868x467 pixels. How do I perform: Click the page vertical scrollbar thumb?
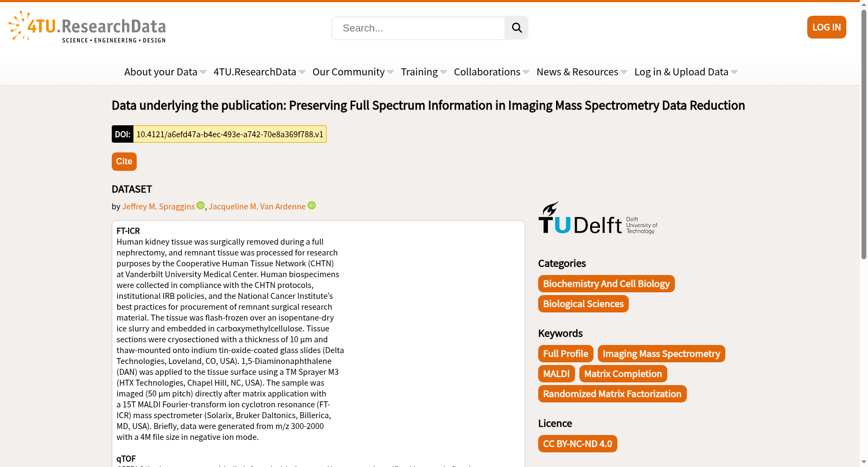coord(864,134)
